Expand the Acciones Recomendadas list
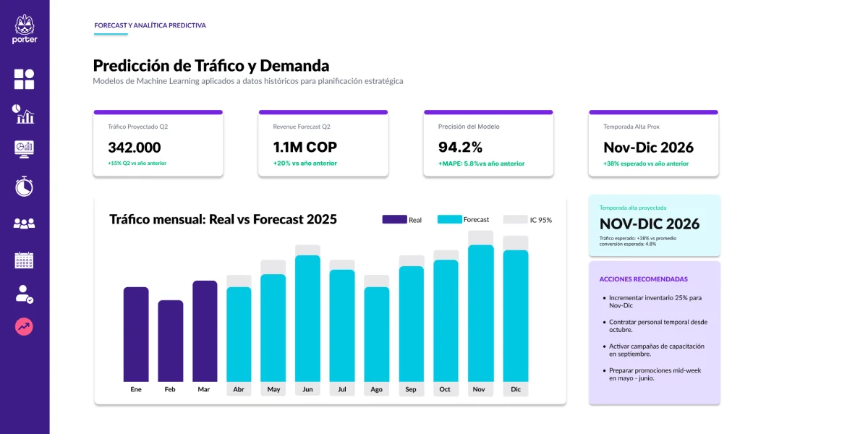Viewport: 868px width, 434px height. pos(654,333)
